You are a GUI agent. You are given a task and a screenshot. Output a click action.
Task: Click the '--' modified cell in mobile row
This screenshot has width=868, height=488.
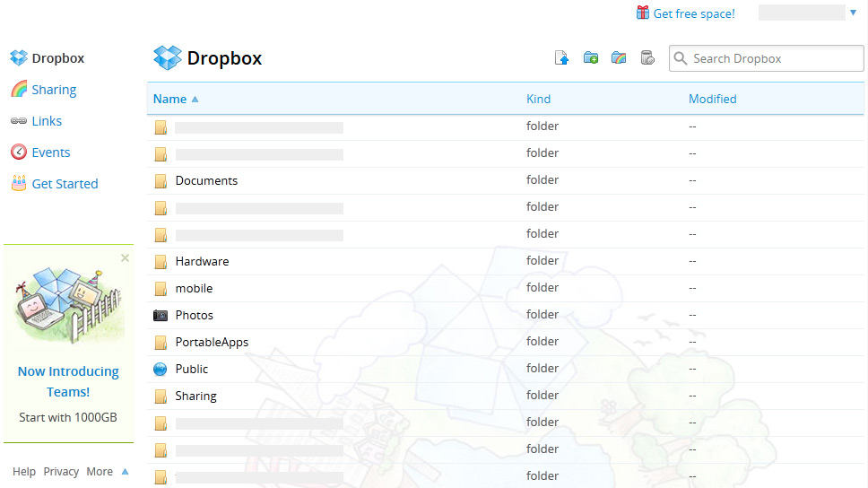692,289
